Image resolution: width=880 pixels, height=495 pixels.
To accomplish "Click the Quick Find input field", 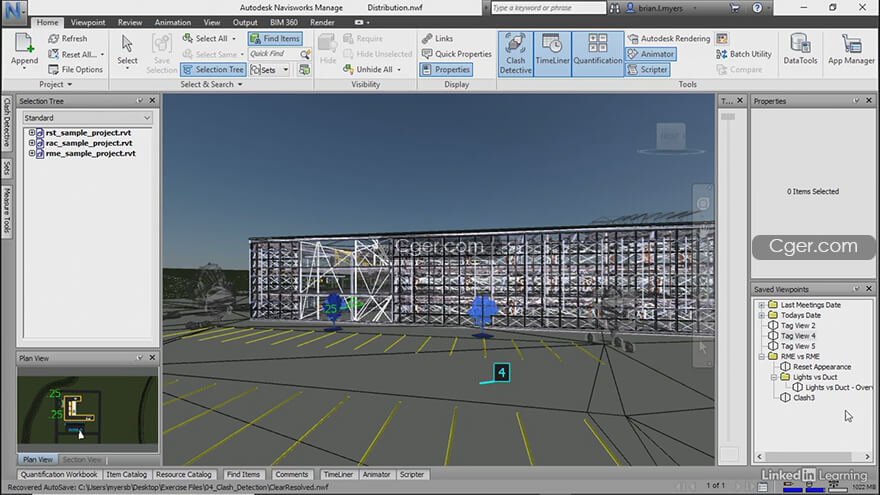I will pos(273,54).
